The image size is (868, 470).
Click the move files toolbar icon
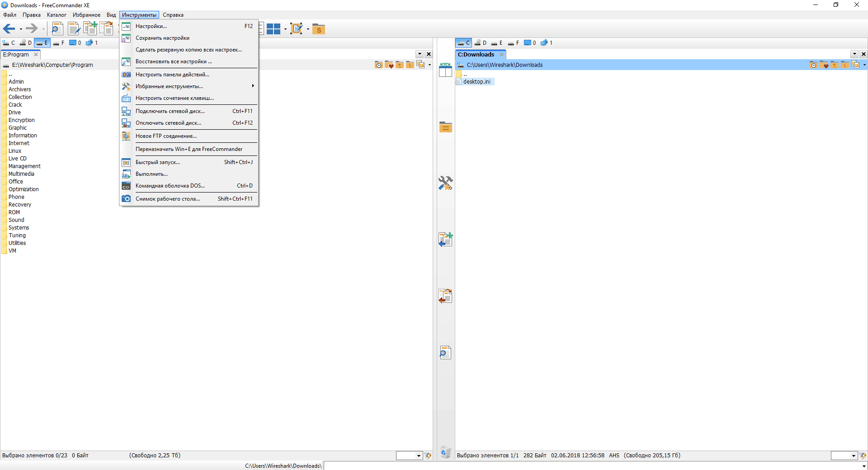tap(107, 29)
